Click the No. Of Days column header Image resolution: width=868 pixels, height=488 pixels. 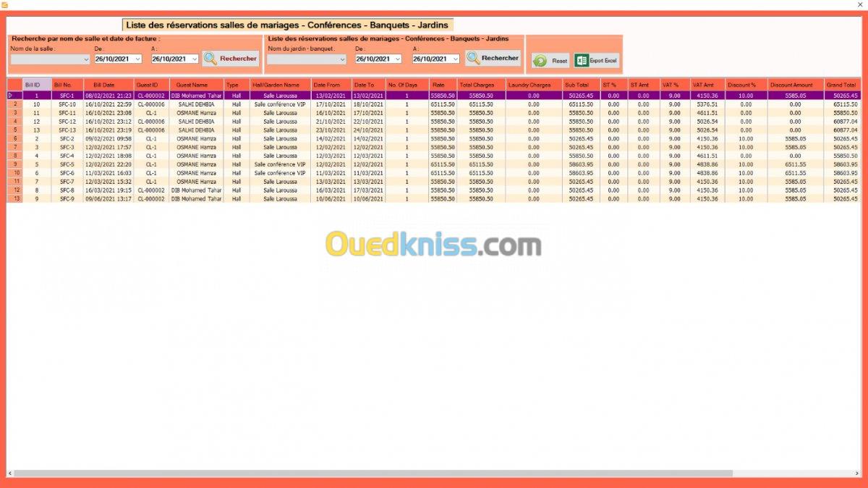pyautogui.click(x=407, y=85)
